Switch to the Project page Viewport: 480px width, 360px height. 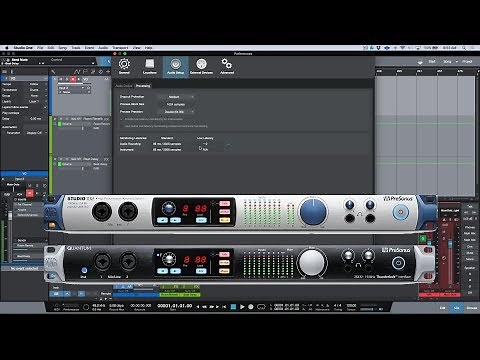(x=467, y=62)
